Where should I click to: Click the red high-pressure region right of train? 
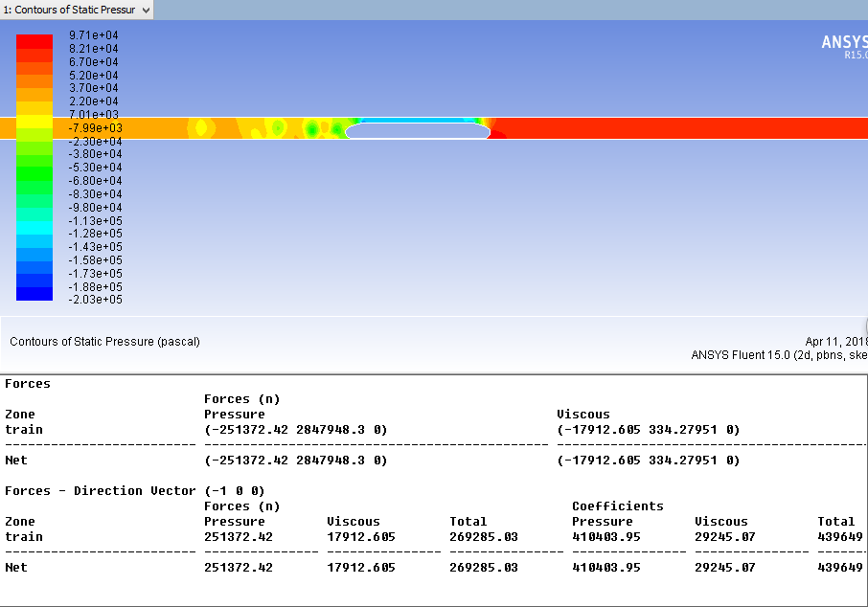(x=671, y=128)
